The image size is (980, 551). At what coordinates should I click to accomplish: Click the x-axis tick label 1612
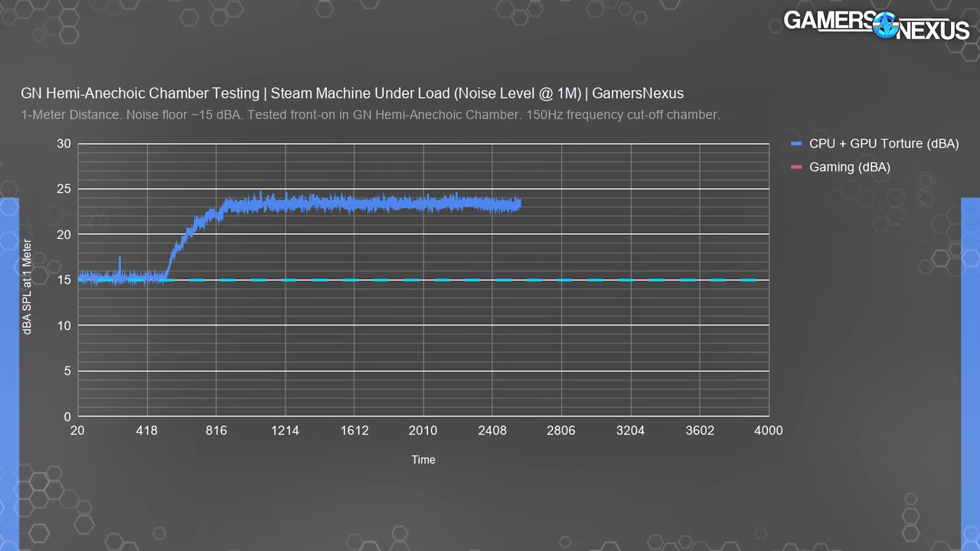click(354, 431)
